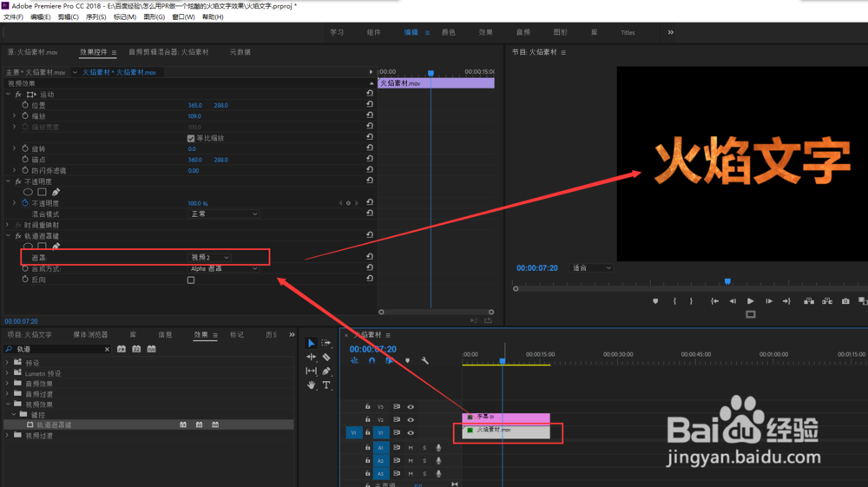Expand the Lumetri 预设 folder
Screen dimensions: 868x487
tap(7, 373)
